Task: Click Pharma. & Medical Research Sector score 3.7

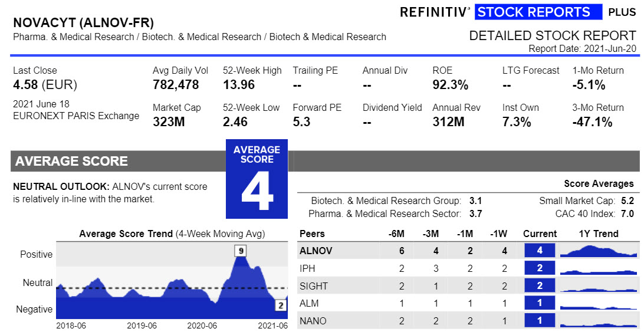Action: [475, 213]
